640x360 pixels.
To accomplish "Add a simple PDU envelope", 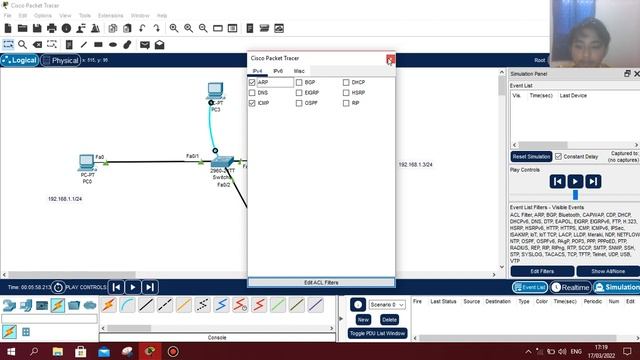I will pyautogui.click(x=144, y=44).
